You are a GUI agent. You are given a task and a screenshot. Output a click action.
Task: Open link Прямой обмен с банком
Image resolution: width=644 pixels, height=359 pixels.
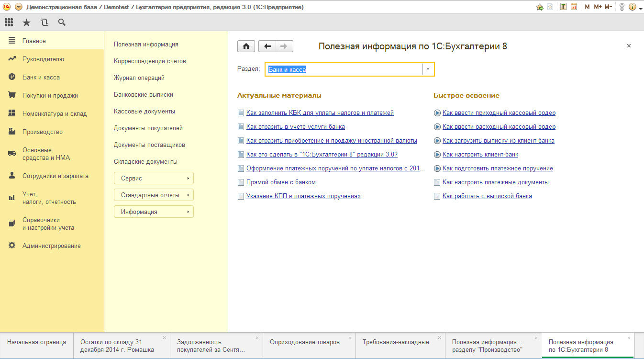(281, 182)
